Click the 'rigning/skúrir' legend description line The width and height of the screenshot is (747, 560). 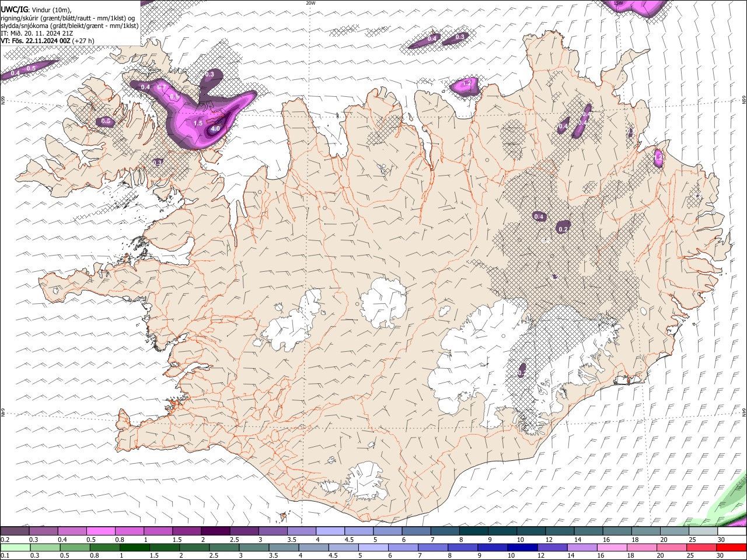point(68,18)
